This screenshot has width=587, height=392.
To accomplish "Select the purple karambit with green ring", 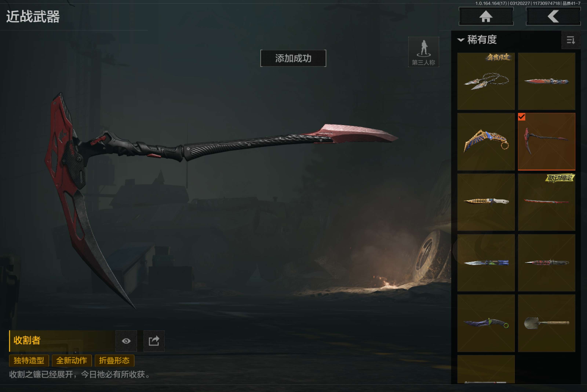I will 486,323.
